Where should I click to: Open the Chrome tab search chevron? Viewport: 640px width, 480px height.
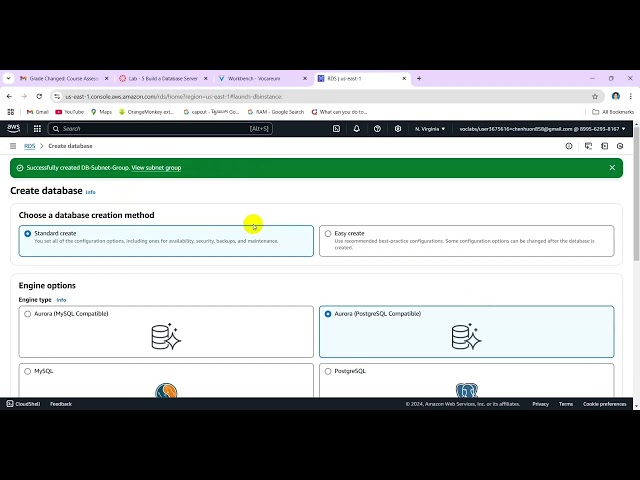[8, 78]
